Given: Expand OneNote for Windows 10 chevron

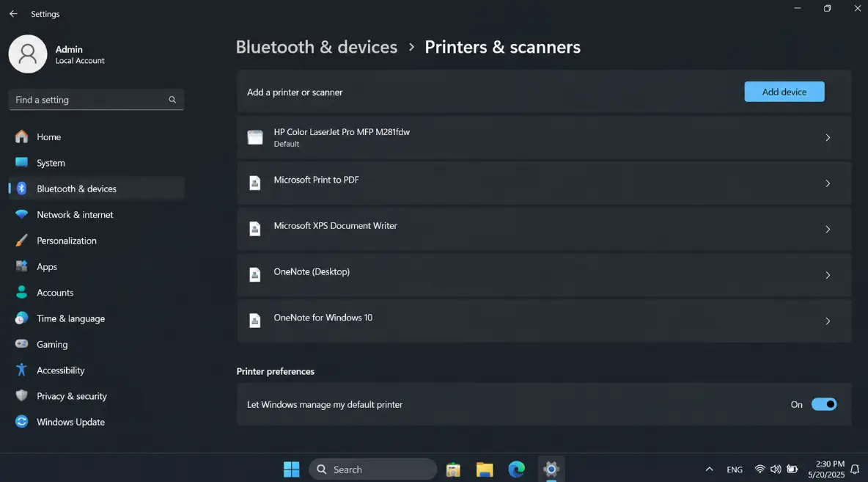Looking at the screenshot, I should pos(828,321).
